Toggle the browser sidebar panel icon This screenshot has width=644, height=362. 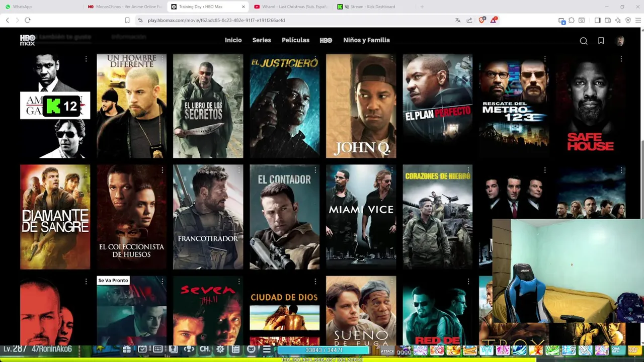pyautogui.click(x=597, y=20)
